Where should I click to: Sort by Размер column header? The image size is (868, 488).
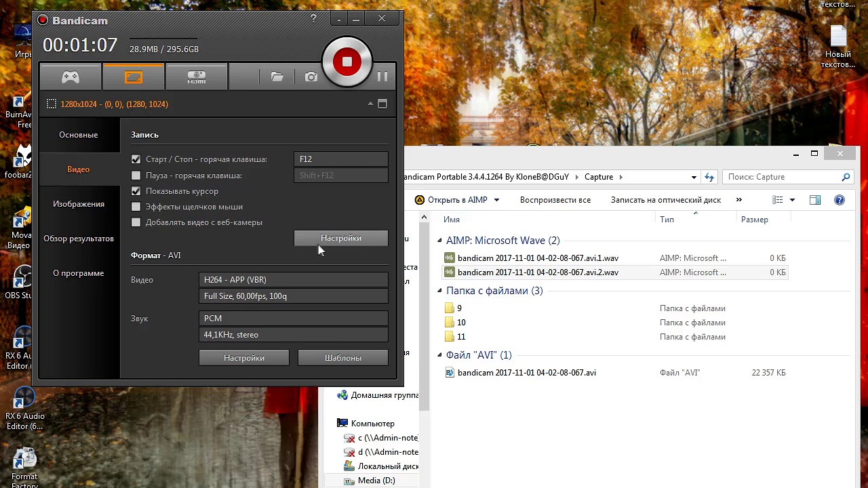755,220
